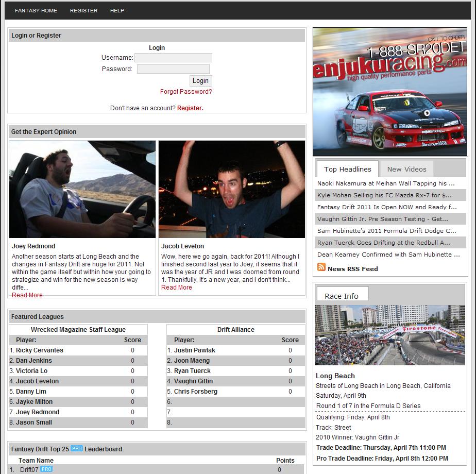
Task: Open Read More under Joey Redmond's opinion
Action: [27, 295]
